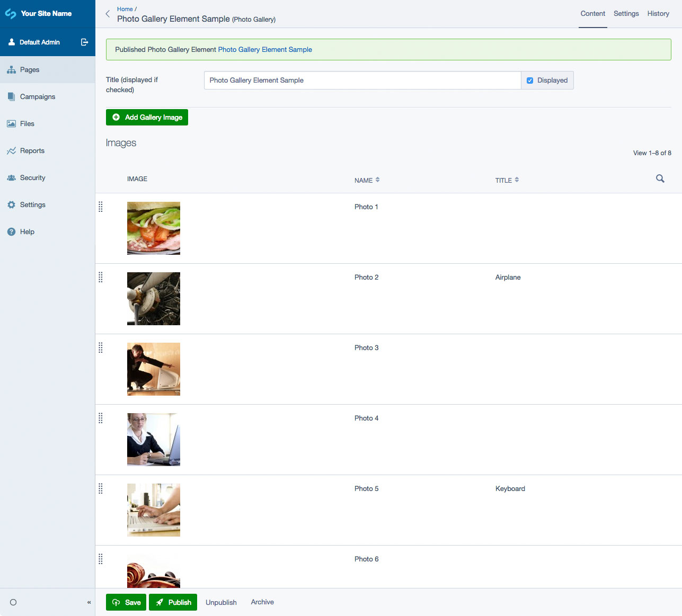Toggle the Displayed checkbox
This screenshot has height=616, width=682.
[530, 81]
